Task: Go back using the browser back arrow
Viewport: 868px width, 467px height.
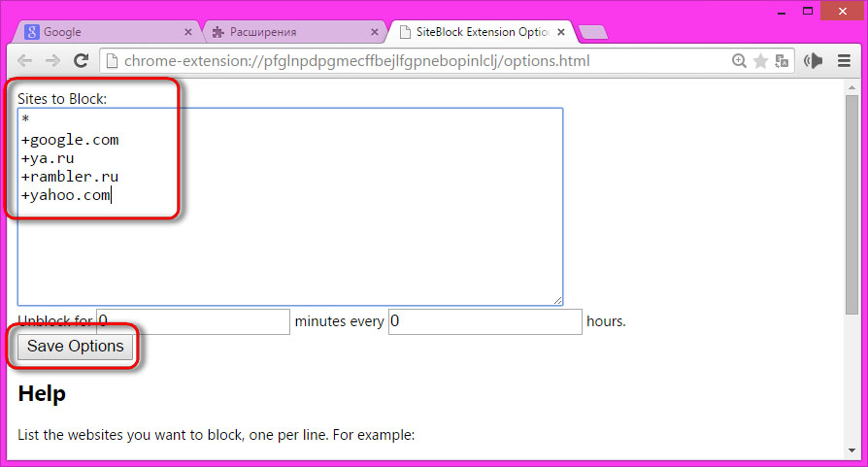Action: tap(24, 61)
